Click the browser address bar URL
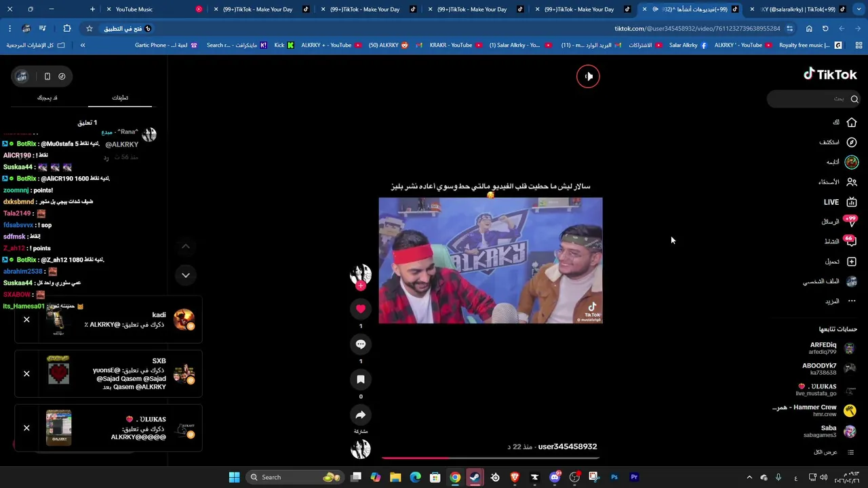 pyautogui.click(x=697, y=28)
